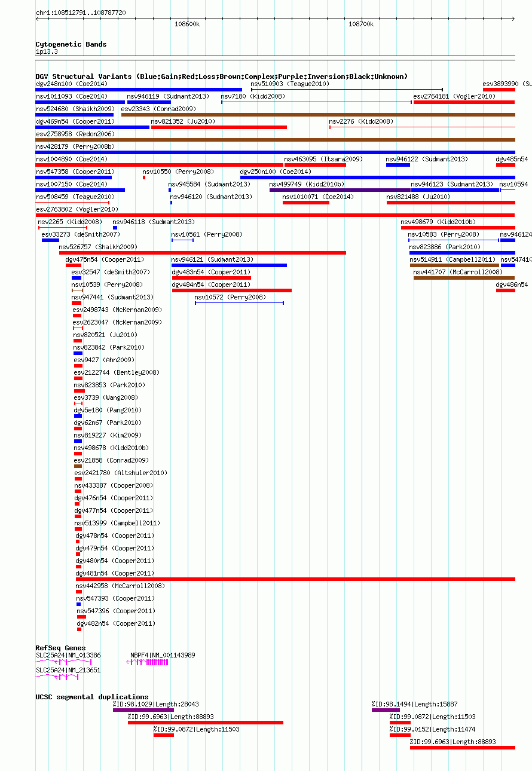Open nsv10561 (Perry2008) variant
Viewport: 532px width, 771px height.
point(207,235)
